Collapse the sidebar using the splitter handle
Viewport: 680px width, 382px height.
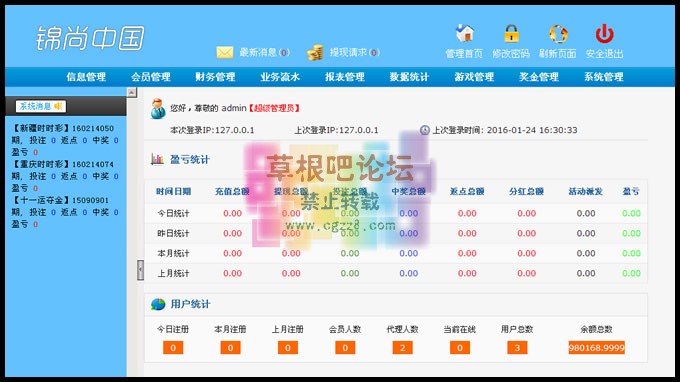pos(140,270)
